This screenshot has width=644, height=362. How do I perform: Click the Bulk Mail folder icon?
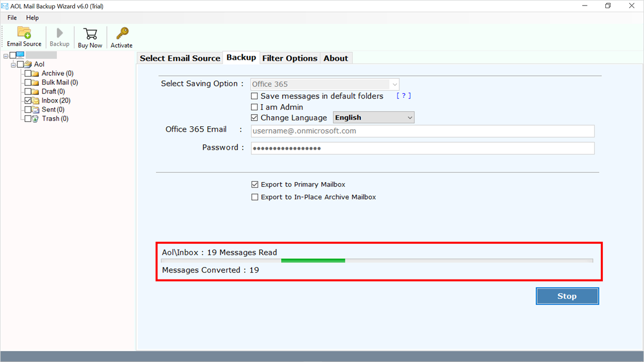point(35,82)
